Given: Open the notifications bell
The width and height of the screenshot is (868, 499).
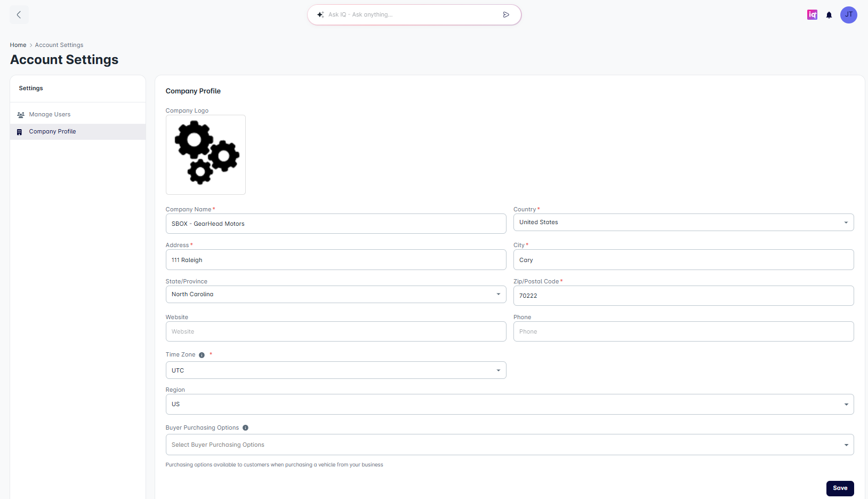Looking at the screenshot, I should [x=829, y=15].
